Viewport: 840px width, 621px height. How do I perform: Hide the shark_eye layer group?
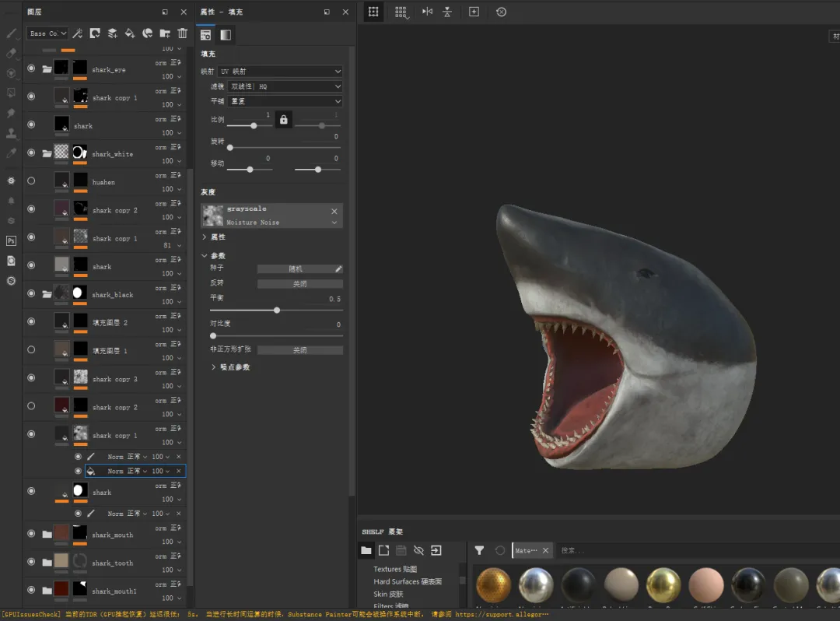[x=31, y=69]
